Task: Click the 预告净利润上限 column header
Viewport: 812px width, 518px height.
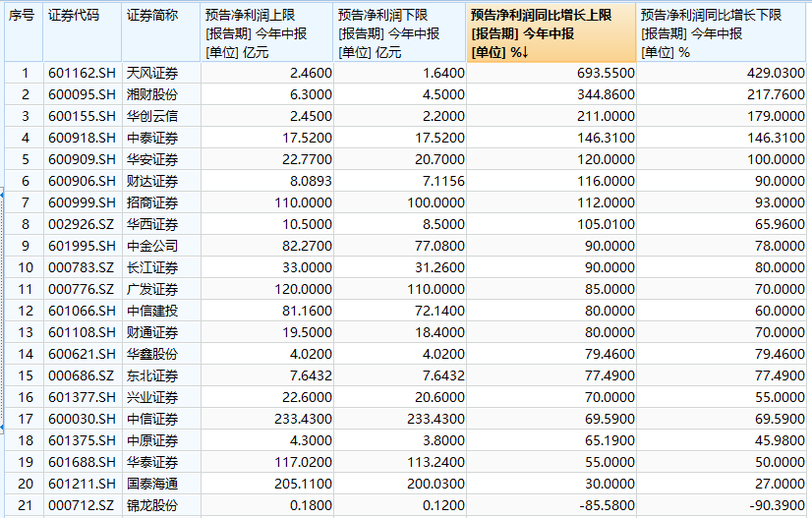Action: coord(266,32)
